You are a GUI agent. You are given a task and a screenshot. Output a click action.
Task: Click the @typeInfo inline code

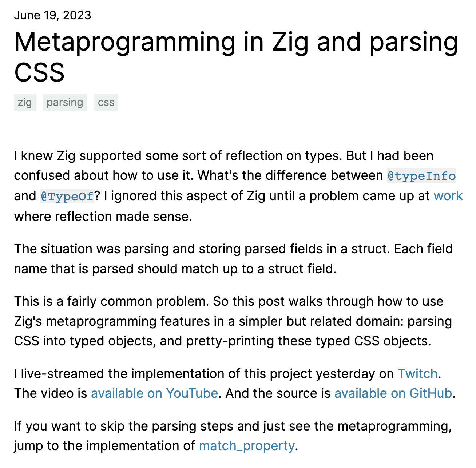click(421, 176)
